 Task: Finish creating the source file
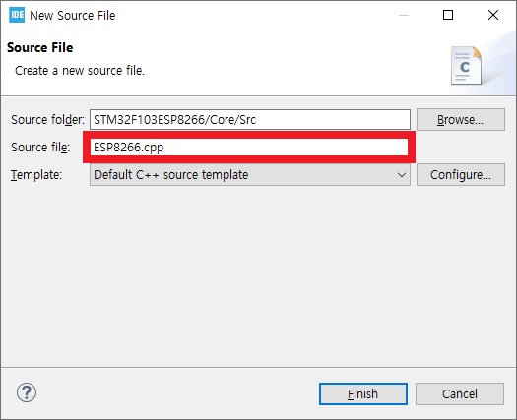363,394
